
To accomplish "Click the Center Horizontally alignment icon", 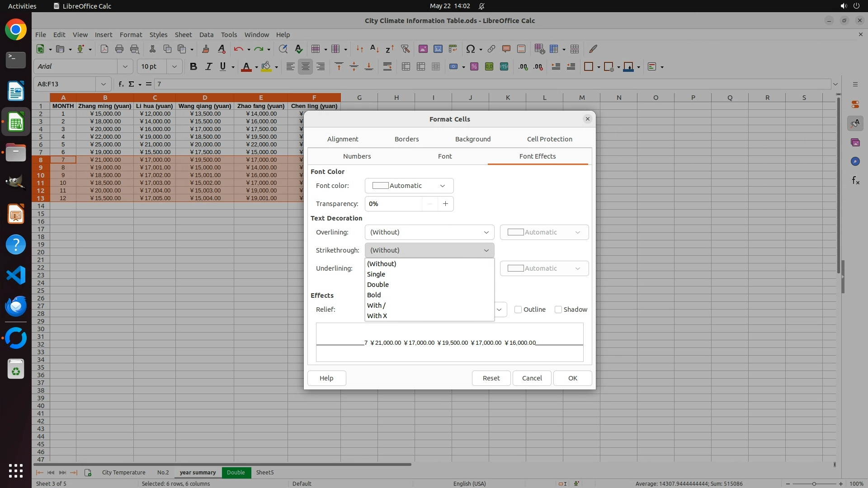I will tap(306, 67).
